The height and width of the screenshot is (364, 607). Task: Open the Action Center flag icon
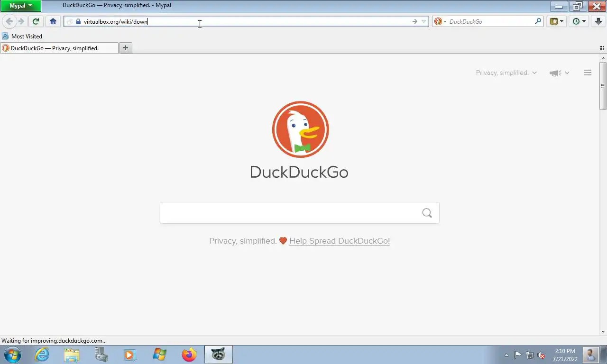click(x=518, y=355)
